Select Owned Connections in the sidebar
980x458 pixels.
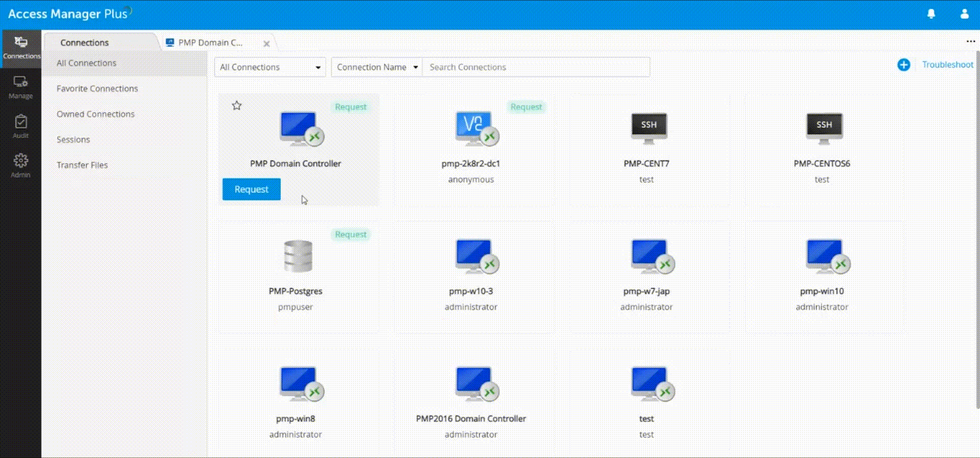(x=96, y=114)
